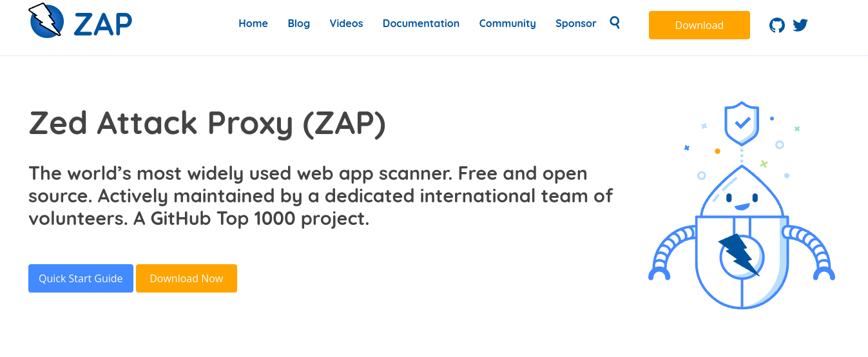The width and height of the screenshot is (868, 357).
Task: Click the web app scanner description paragraph
Action: [x=320, y=196]
